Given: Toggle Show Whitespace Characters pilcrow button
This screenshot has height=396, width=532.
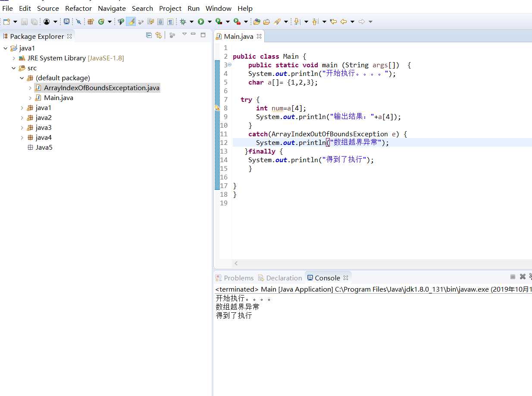Looking at the screenshot, I should click(170, 22).
